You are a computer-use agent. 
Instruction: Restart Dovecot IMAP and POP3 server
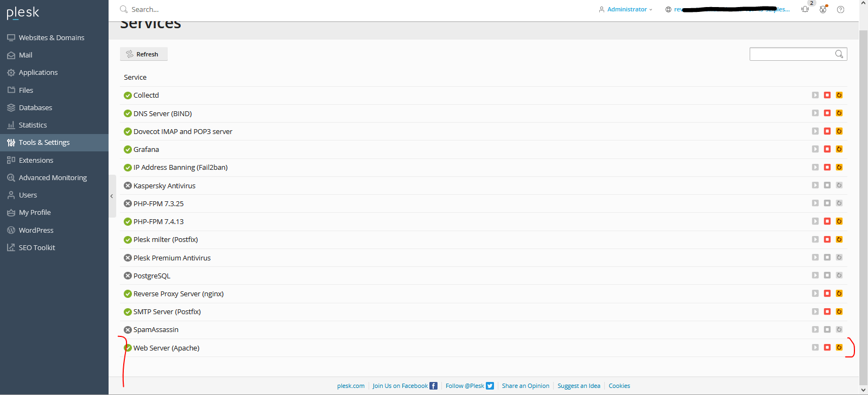point(839,131)
